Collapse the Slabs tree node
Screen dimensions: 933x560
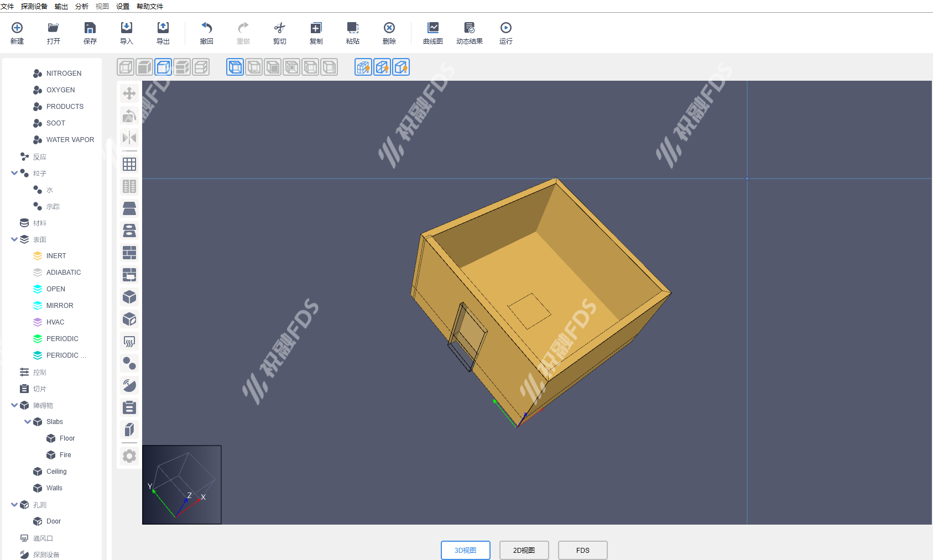(28, 422)
